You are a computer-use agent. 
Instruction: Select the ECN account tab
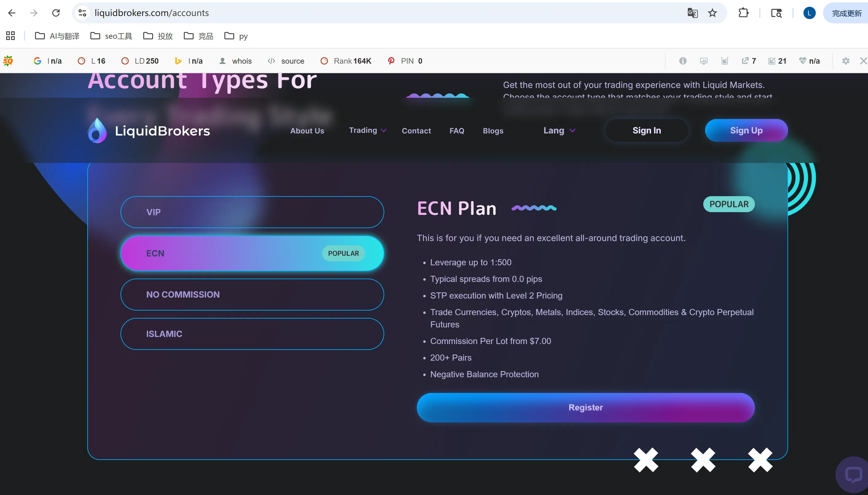(x=252, y=253)
